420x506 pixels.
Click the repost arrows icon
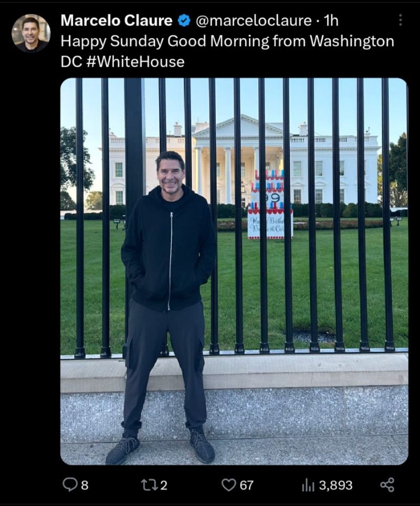[149, 484]
